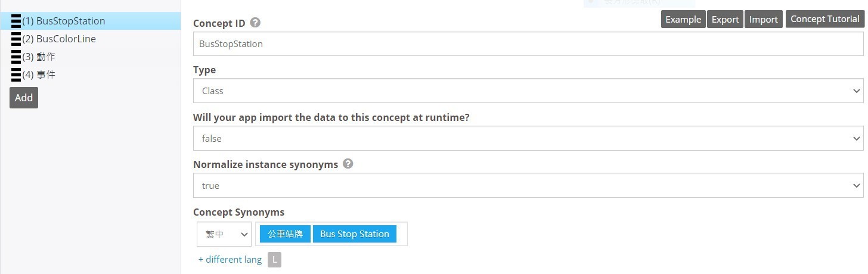The width and height of the screenshot is (868, 274).
Task: Click drag handle icon of BusColorLine item
Action: [x=16, y=39]
